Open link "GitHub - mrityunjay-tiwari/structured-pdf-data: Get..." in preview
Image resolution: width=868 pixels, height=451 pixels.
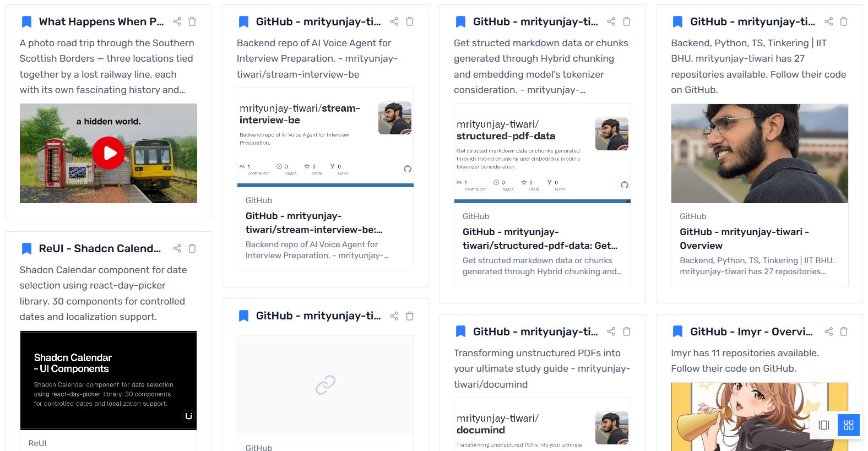(540, 239)
